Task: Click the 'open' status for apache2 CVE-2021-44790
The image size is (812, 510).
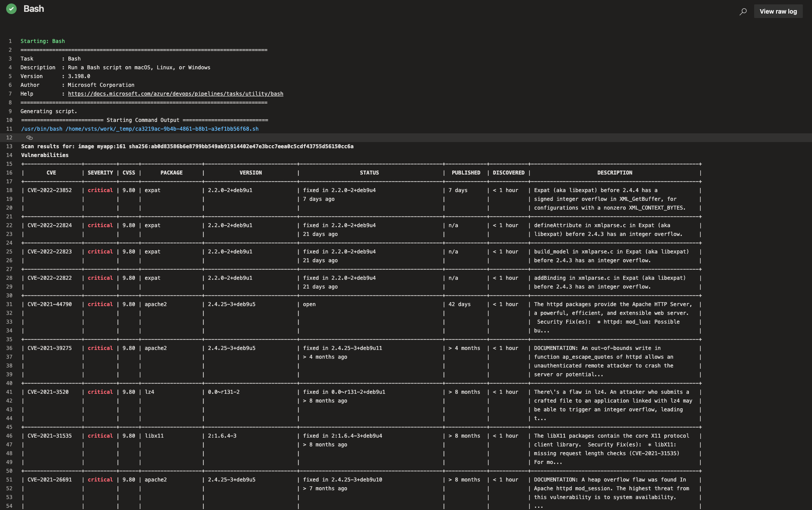Action: (x=309, y=304)
